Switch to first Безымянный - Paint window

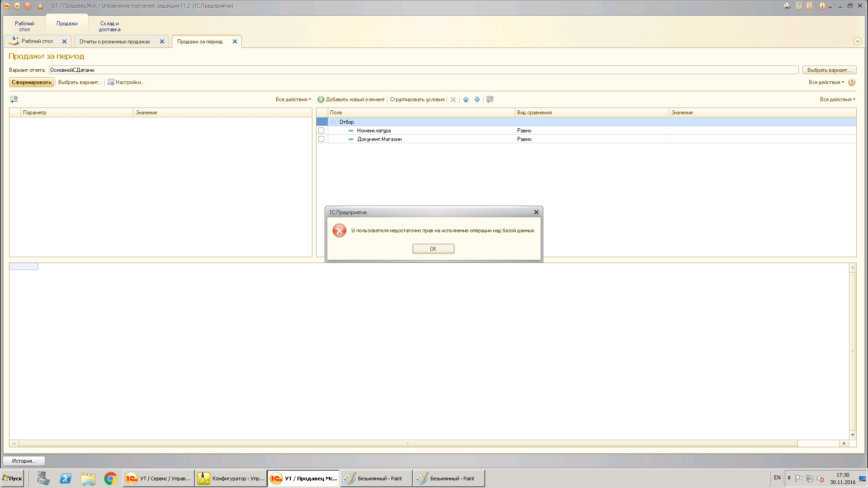coord(376,479)
